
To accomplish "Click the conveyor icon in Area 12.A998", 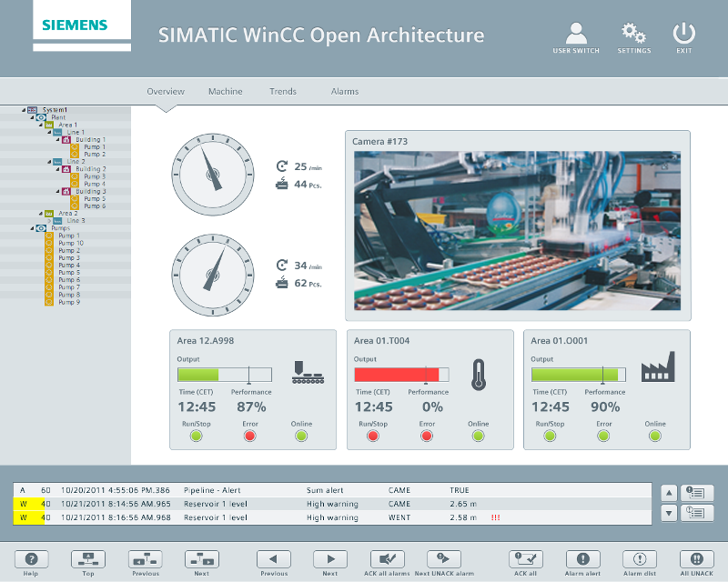I will (x=308, y=372).
